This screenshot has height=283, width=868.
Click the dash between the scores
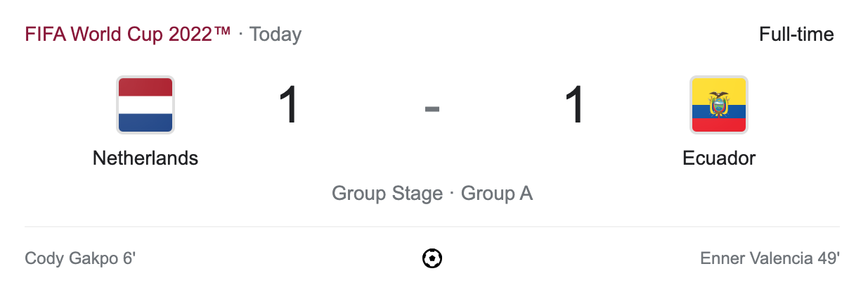click(x=432, y=108)
